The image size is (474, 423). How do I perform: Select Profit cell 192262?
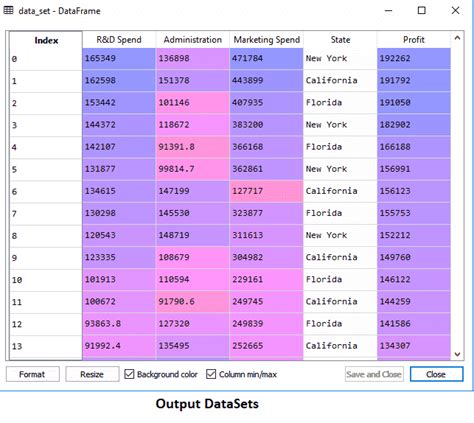pyautogui.click(x=414, y=59)
